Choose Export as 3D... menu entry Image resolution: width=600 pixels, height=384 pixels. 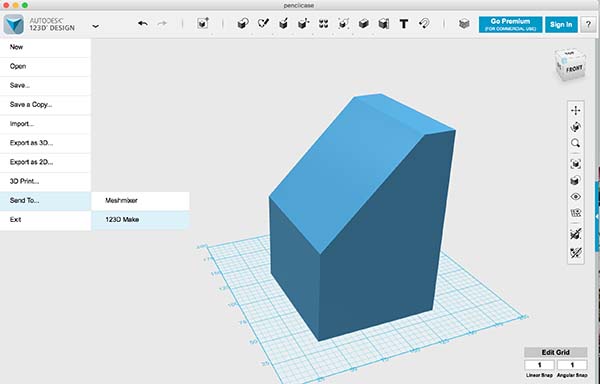pyautogui.click(x=45, y=143)
